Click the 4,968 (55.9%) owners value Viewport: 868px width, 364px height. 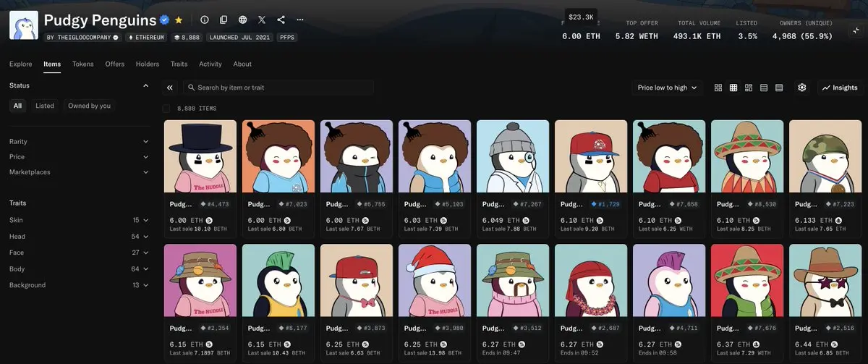[x=802, y=35]
